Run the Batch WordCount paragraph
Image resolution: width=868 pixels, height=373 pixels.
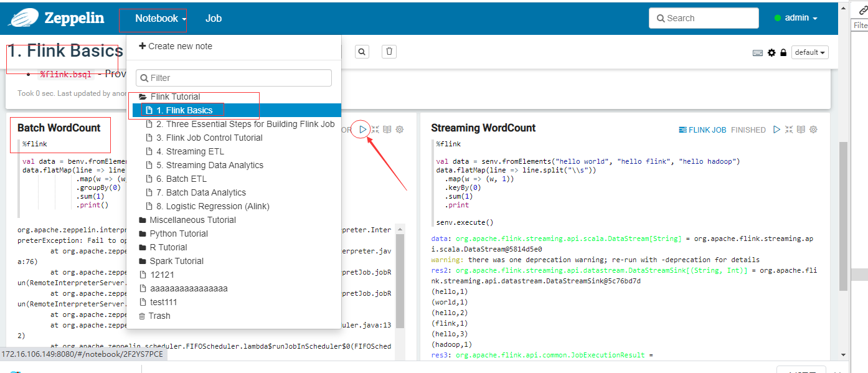coord(362,130)
